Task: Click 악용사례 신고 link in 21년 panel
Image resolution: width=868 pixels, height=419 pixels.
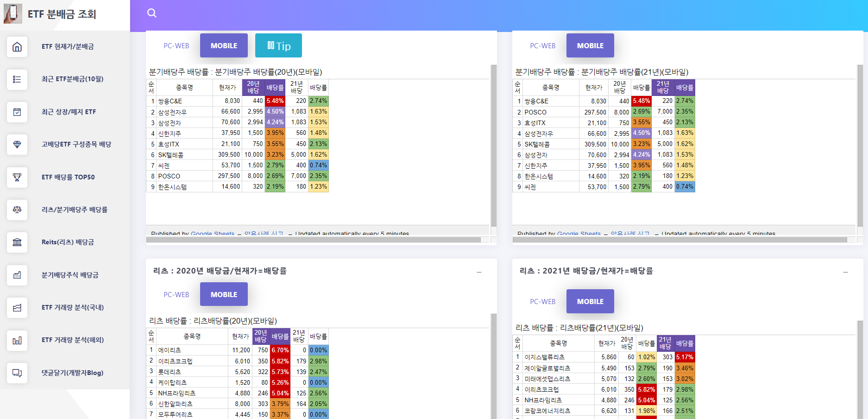Action: click(630, 233)
